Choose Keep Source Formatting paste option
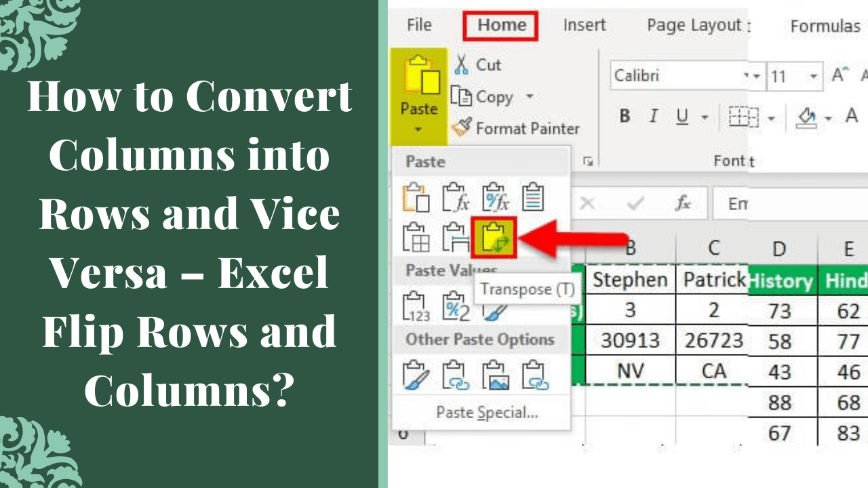 (x=534, y=197)
